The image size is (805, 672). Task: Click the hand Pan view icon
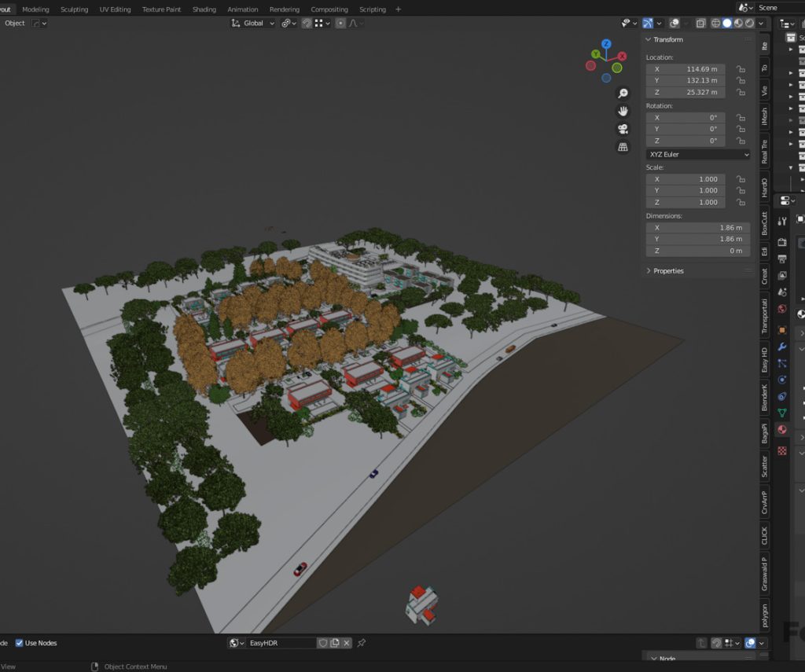pyautogui.click(x=623, y=111)
